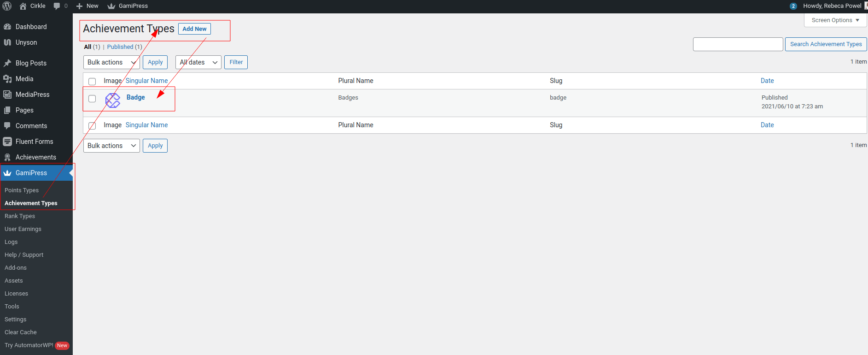Image resolution: width=868 pixels, height=355 pixels.
Task: Click the WordPress logo icon
Action: point(7,6)
